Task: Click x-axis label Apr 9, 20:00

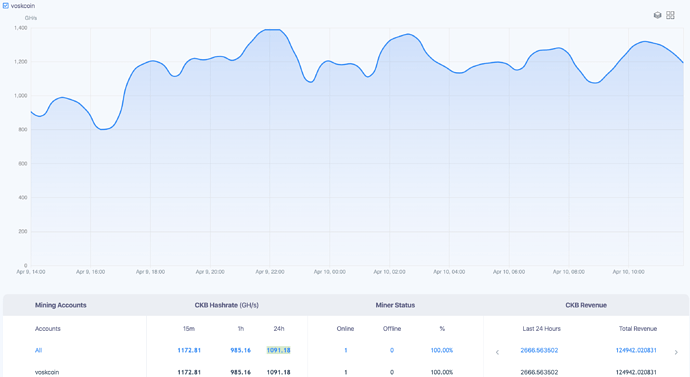Action: [210, 272]
